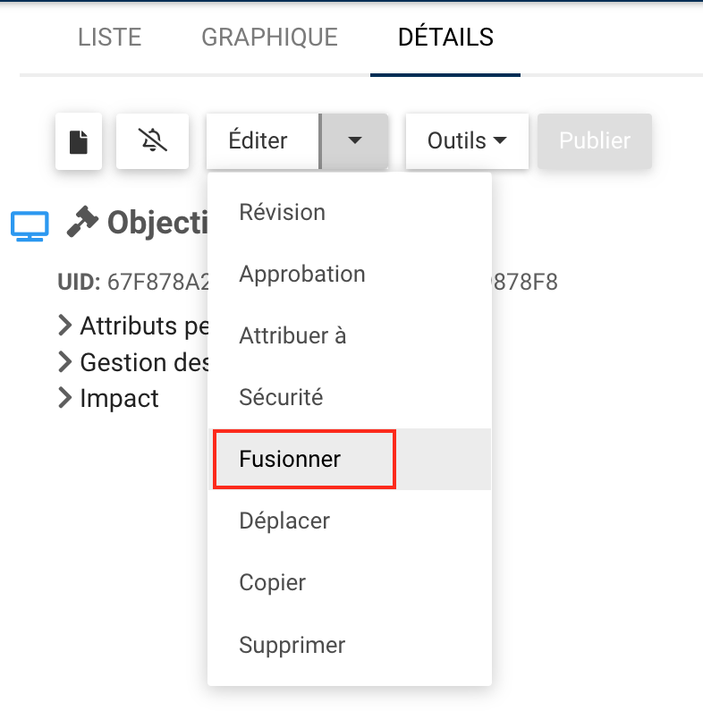Screen dimensions: 703x728
Task: Choose Approbation from the menu
Action: click(x=302, y=275)
